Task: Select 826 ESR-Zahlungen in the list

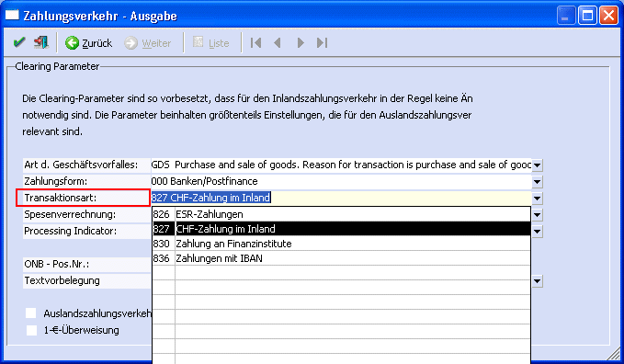Action: 342,214
